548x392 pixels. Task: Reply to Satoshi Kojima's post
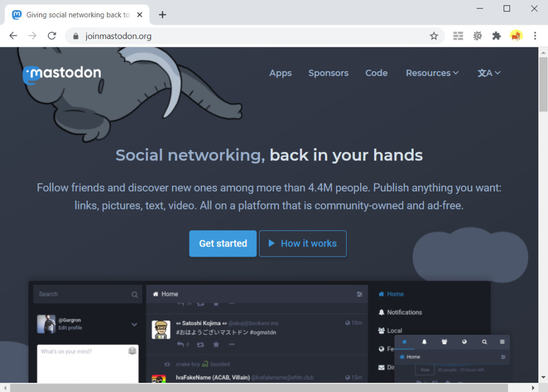coord(180,344)
